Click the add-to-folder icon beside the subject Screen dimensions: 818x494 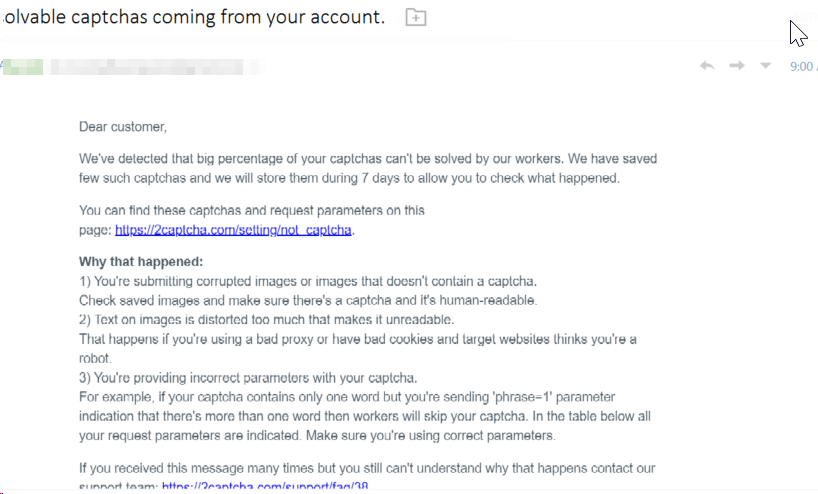416,17
